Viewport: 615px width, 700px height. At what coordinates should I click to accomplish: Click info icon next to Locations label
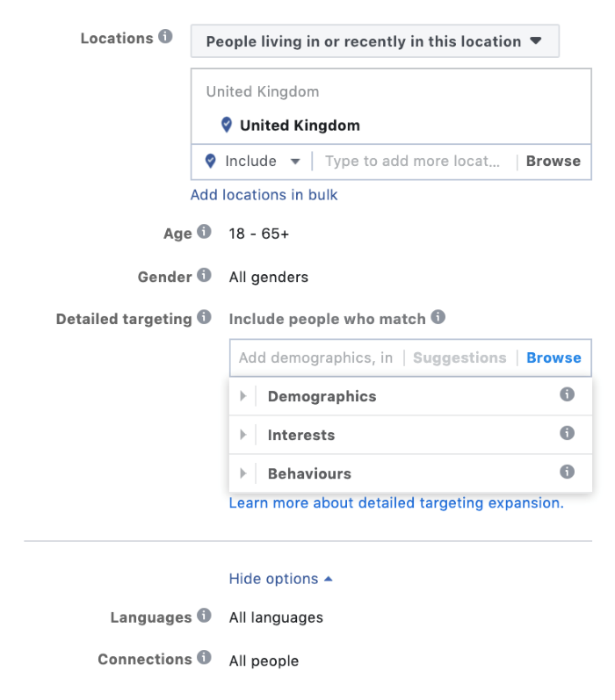pyautogui.click(x=165, y=38)
